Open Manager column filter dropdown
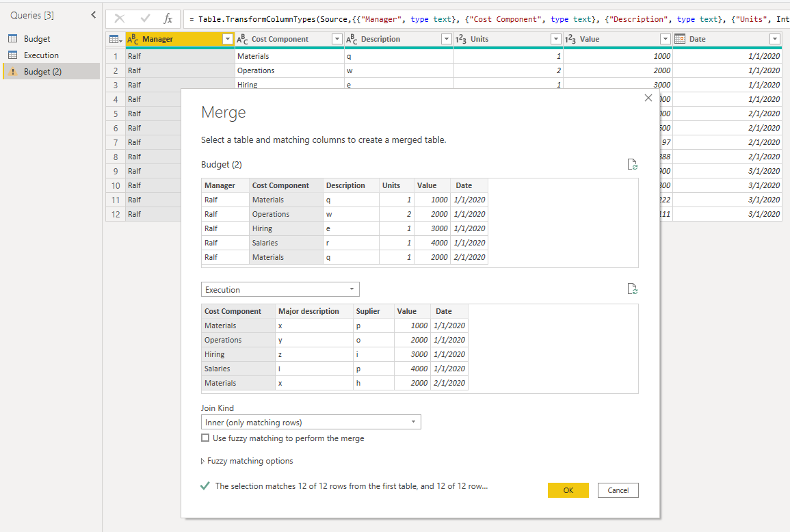This screenshot has height=532, width=790. click(x=228, y=39)
